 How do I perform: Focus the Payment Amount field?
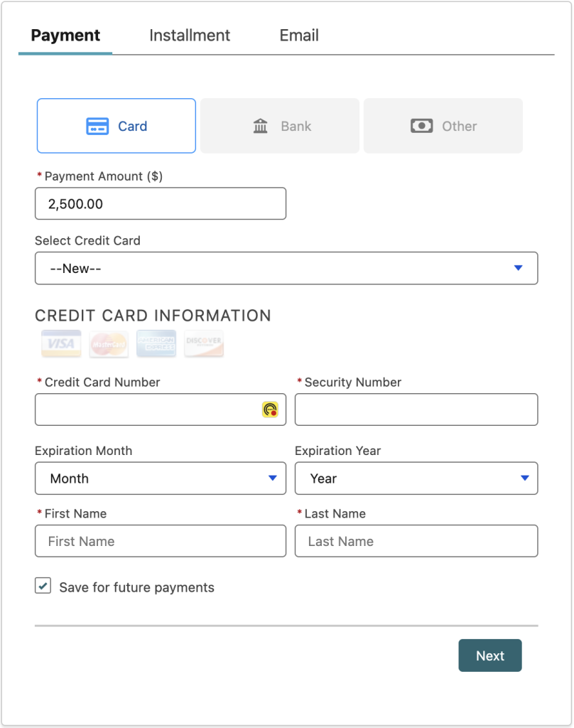(x=160, y=204)
